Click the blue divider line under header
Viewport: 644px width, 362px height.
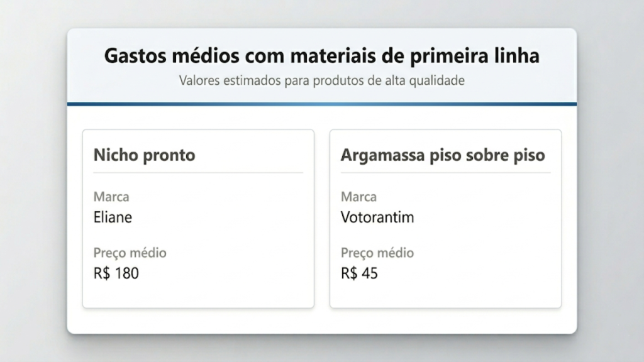click(321, 104)
